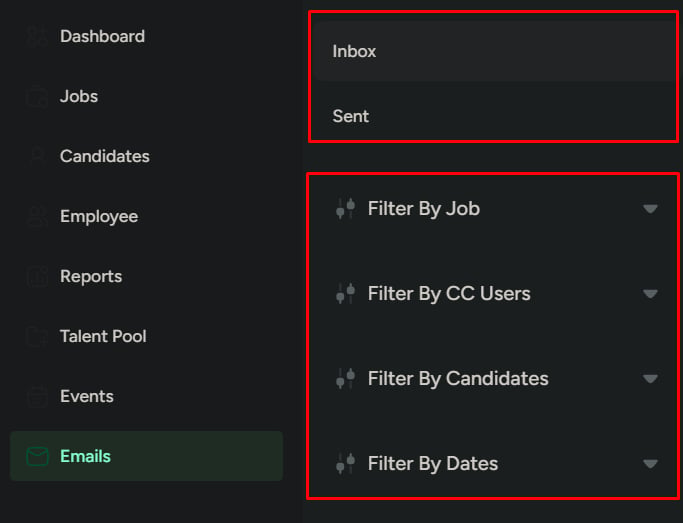Click the Dashboard icon in the sidebar
This screenshot has height=523, width=683.
(x=37, y=36)
